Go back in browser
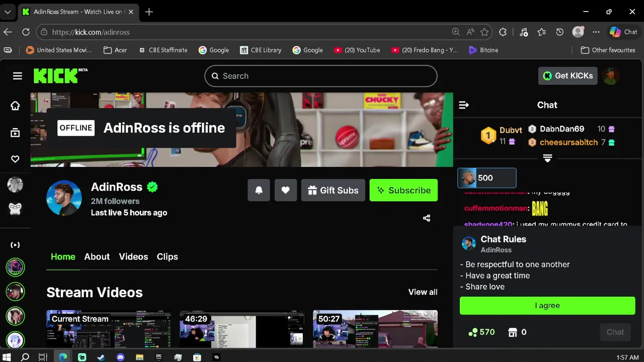Screen dimensions: 644x362 click(x=8, y=32)
